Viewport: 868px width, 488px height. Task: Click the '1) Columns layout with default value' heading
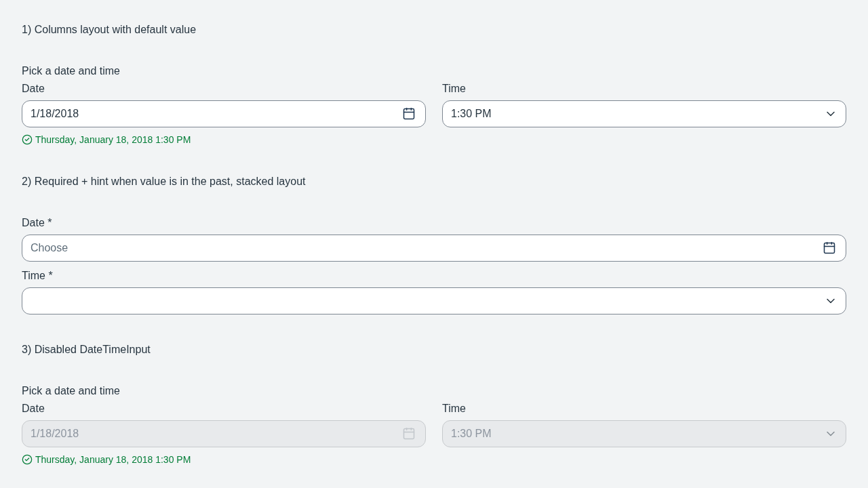tap(108, 30)
